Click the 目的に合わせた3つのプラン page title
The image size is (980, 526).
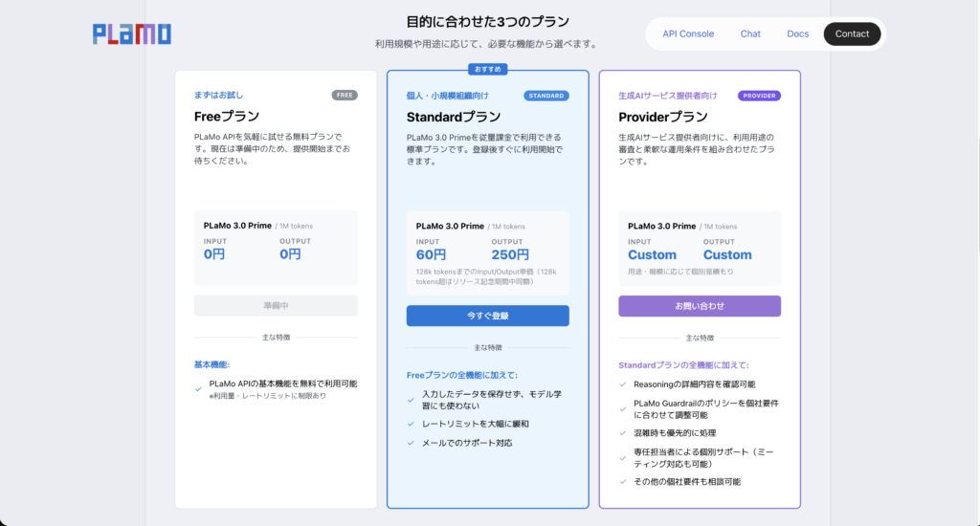(x=487, y=22)
